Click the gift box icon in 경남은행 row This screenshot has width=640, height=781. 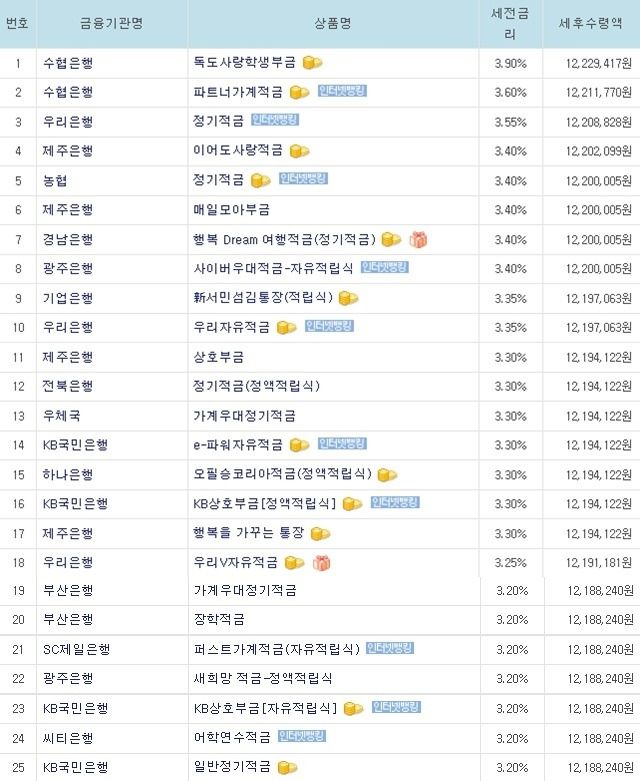[418, 240]
